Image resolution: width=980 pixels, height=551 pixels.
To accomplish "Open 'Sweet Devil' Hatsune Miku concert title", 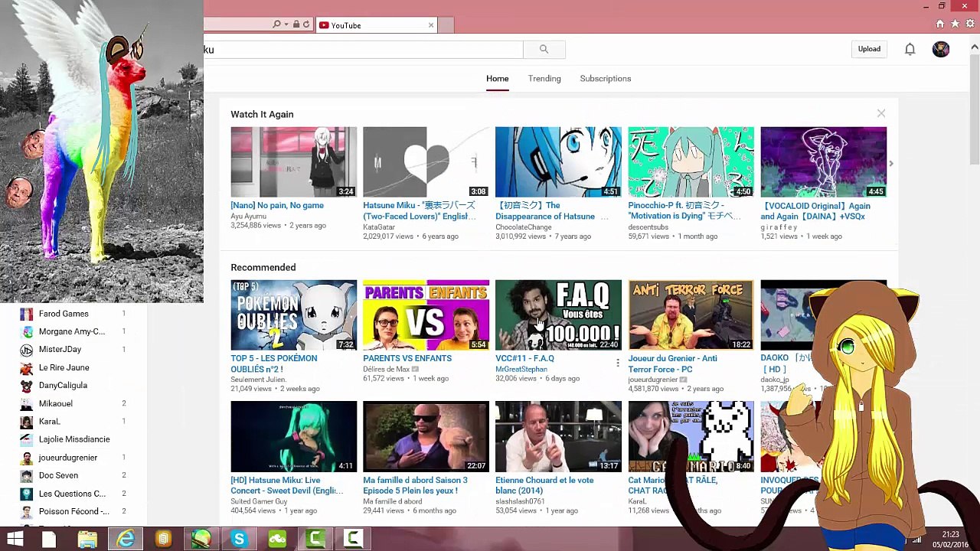I will pyautogui.click(x=286, y=485).
